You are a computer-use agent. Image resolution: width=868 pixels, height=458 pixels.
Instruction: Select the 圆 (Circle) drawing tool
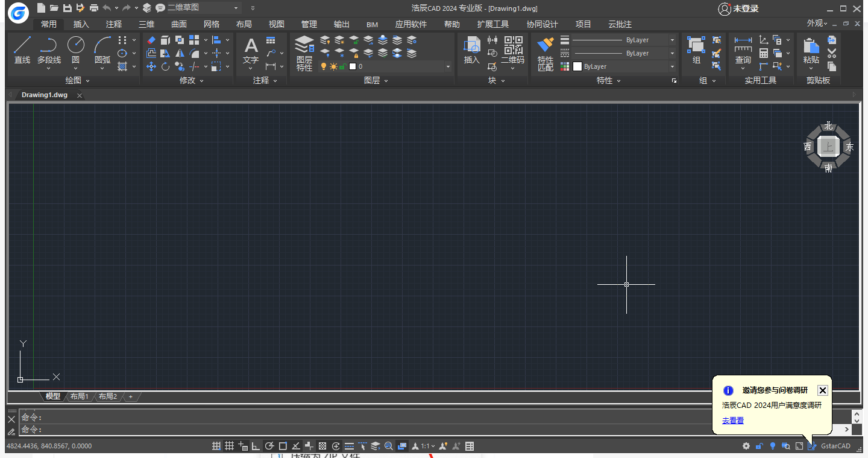[75, 46]
